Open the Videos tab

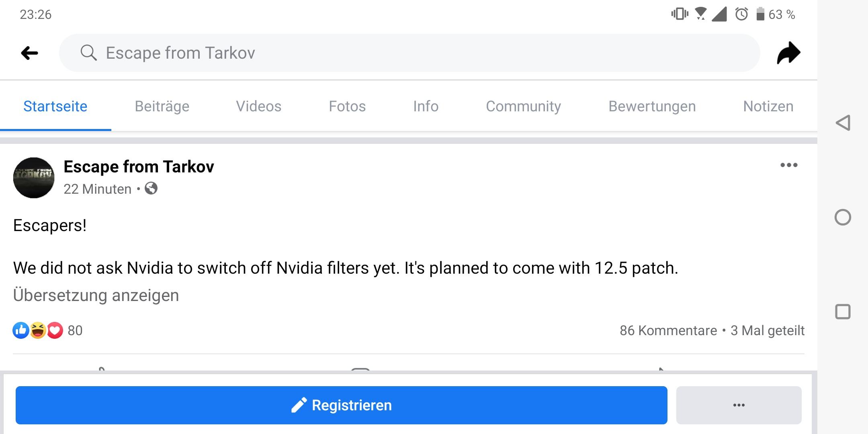[x=258, y=106]
